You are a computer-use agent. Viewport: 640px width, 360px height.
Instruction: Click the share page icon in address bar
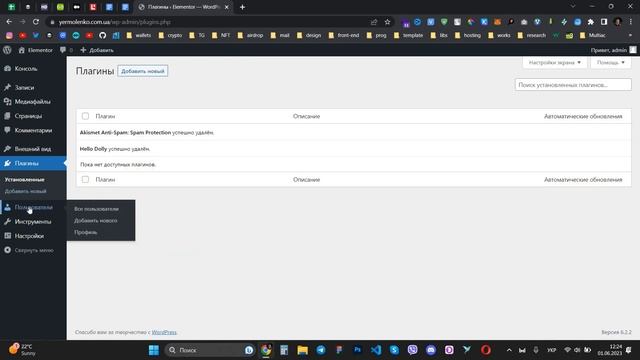373,22
